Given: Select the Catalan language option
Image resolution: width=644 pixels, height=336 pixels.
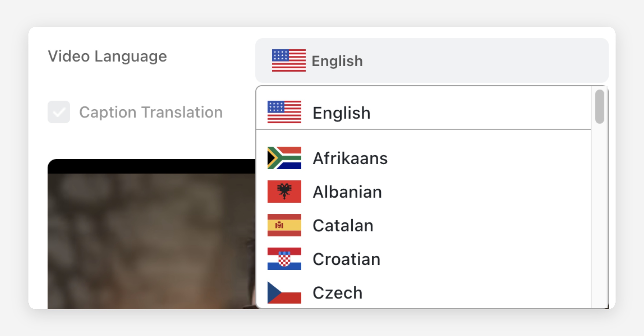Looking at the screenshot, I should [343, 226].
